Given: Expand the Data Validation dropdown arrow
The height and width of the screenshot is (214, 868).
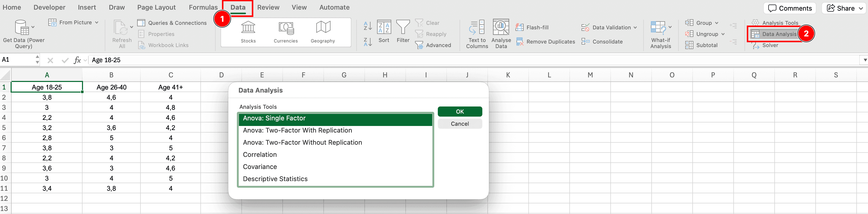Looking at the screenshot, I should [635, 28].
